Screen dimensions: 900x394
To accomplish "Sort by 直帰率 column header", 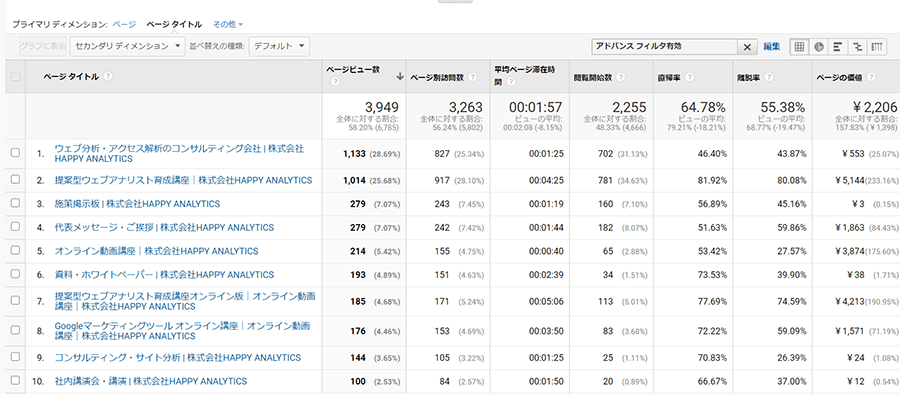I will coord(669,78).
